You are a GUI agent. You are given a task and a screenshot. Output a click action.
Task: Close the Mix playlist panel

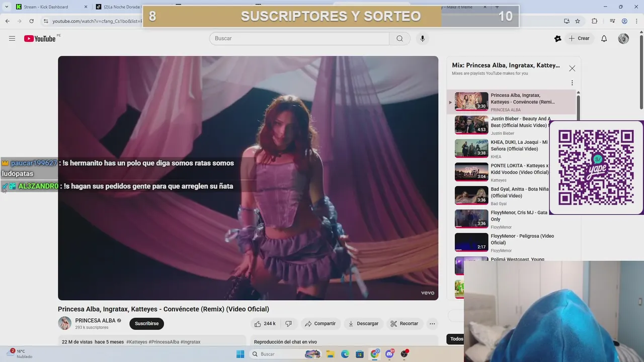click(x=572, y=68)
